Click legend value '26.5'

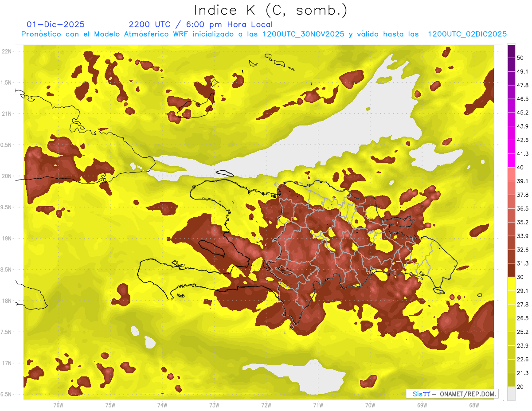(522, 318)
